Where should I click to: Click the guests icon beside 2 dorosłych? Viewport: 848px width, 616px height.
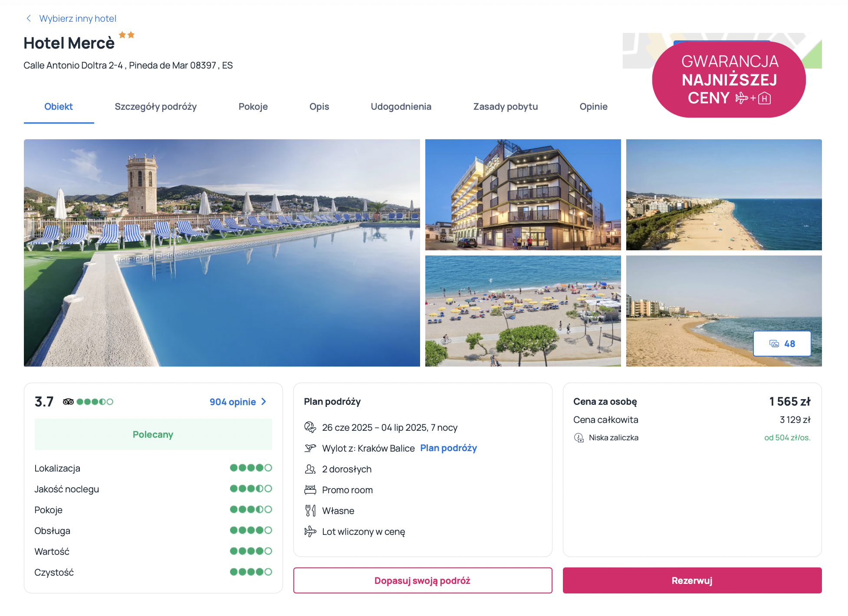(x=310, y=469)
